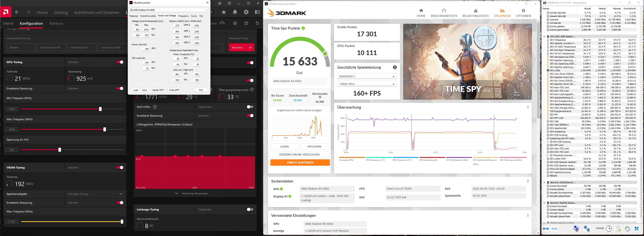Toggle VRAM Erweiterte Steuerung switch
Viewport: 644px width, 236px height.
(120, 203)
